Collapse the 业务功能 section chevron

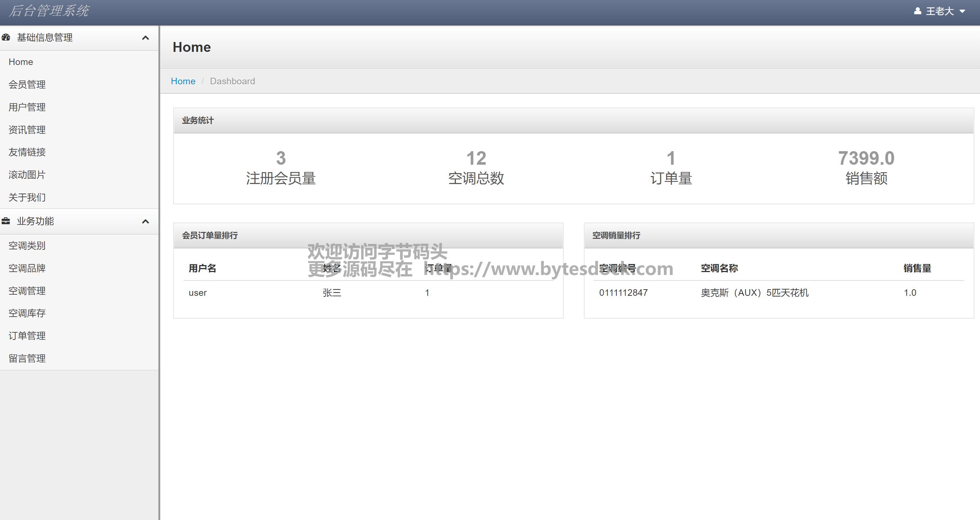tap(145, 221)
